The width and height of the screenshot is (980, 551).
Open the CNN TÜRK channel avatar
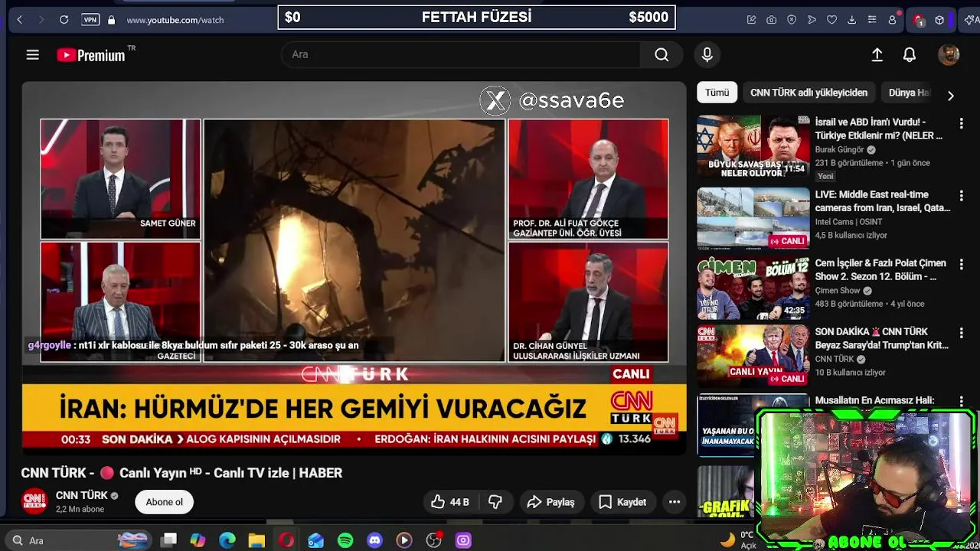34,502
